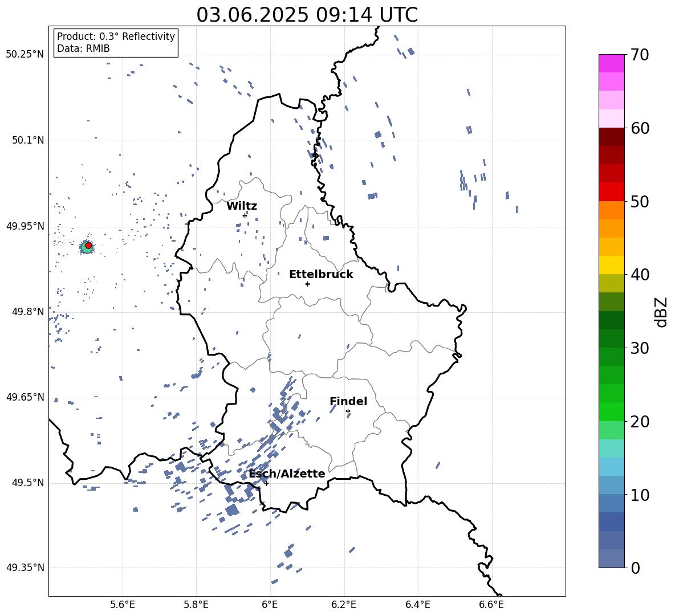The height and width of the screenshot is (616, 675).
Task: Click the 49.35°N latitude label
Action: [x=25, y=568]
